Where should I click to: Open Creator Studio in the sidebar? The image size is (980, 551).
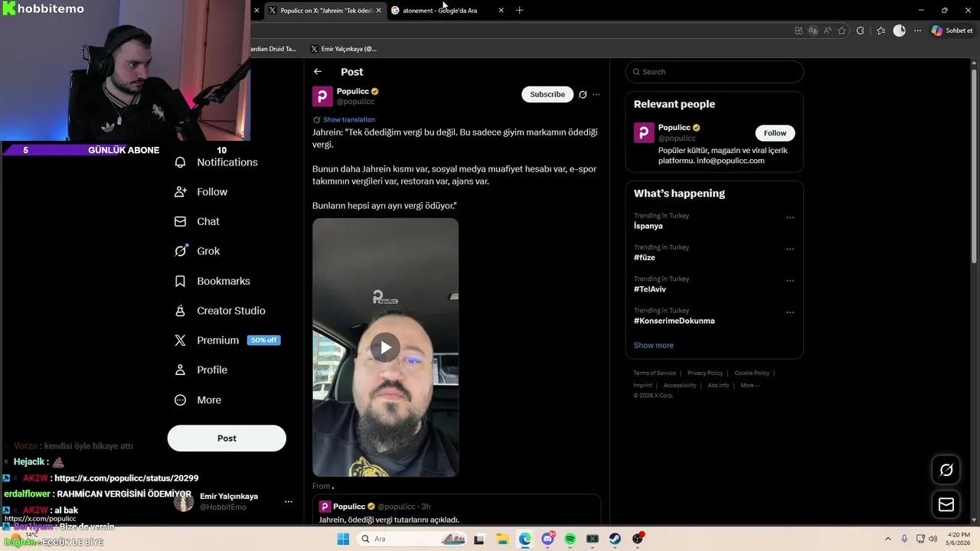pos(220,311)
